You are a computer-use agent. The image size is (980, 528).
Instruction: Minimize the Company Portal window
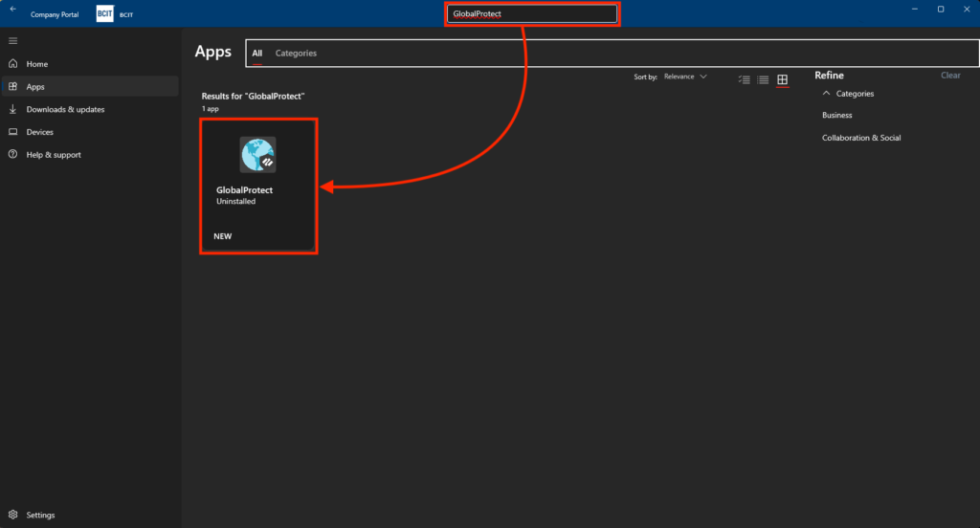pos(914,10)
